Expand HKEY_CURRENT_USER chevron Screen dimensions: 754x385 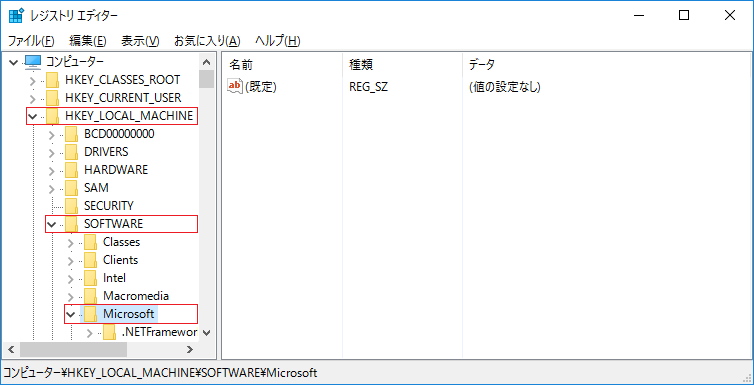click(33, 98)
